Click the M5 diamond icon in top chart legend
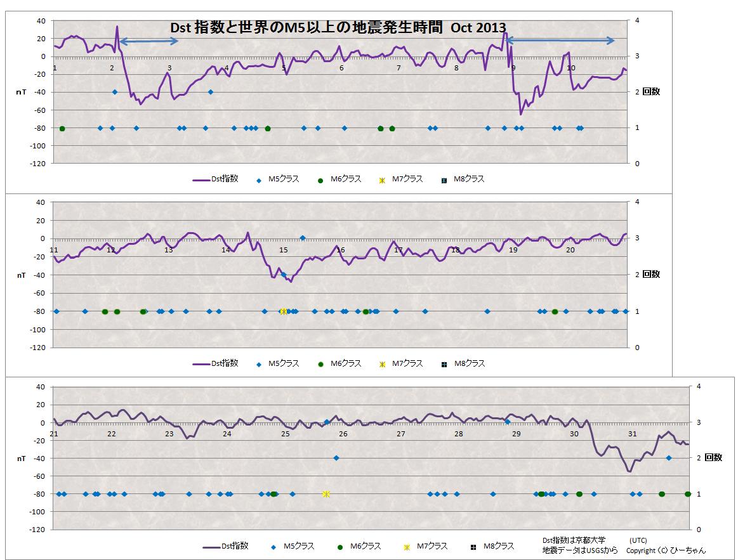Viewport: 738px width, 560px height. pyautogui.click(x=259, y=180)
